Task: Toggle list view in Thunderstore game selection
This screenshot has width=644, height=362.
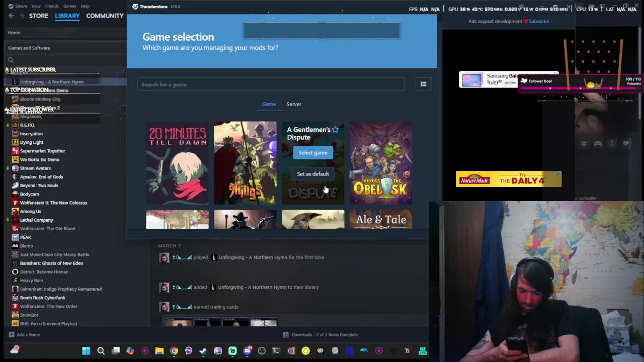Action: (x=423, y=84)
